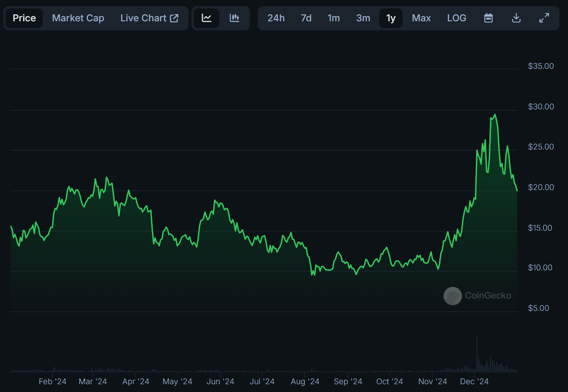Set the time range to 3m
Image resolution: width=568 pixels, height=392 pixels.
(x=363, y=18)
